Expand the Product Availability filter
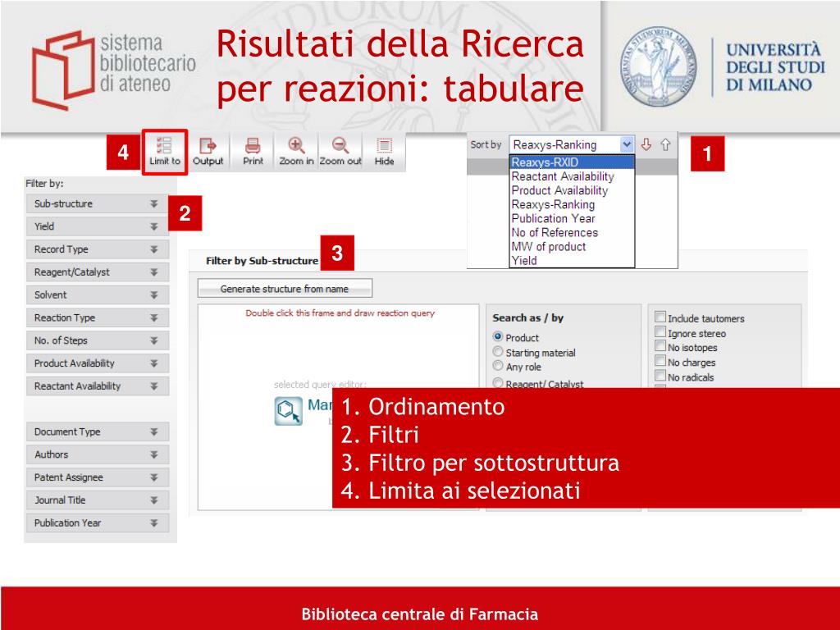Screen dimensions: 840x630 98,363
